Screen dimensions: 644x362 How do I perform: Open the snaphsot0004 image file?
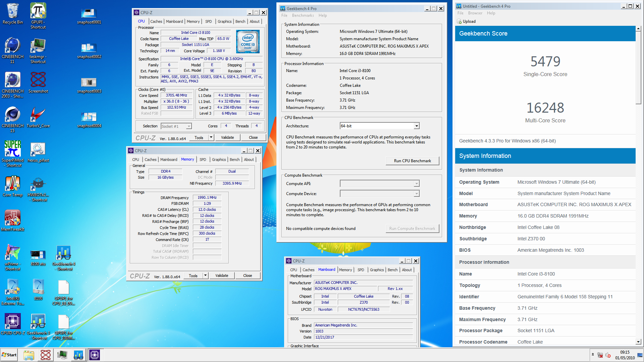89,119
